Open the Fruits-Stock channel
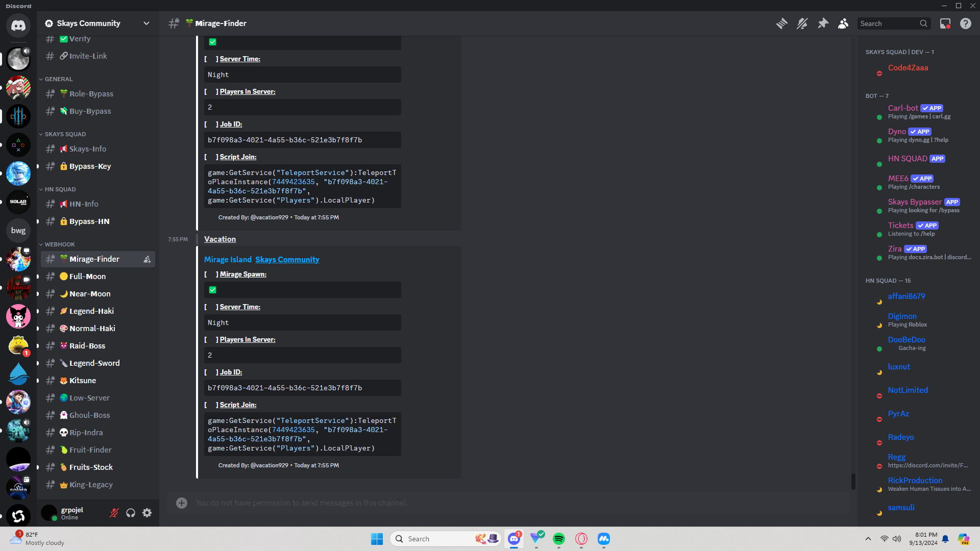This screenshot has width=980, height=551. pyautogui.click(x=98, y=467)
